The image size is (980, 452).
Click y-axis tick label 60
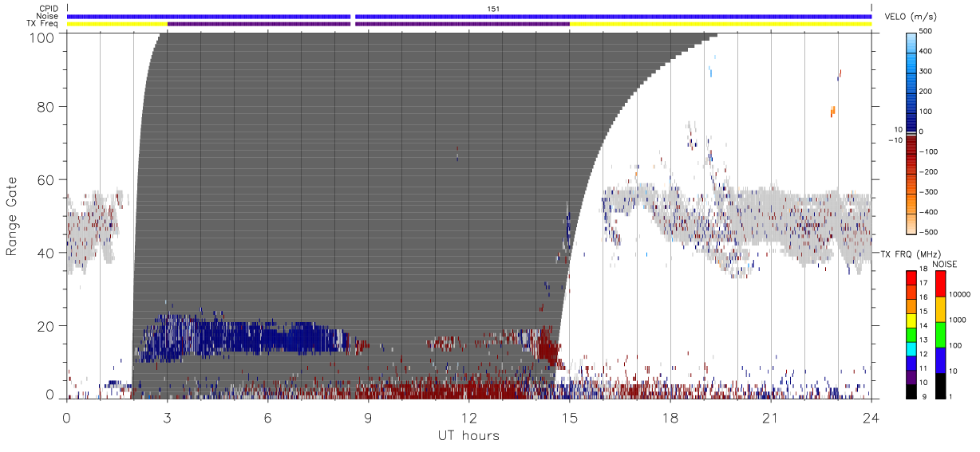point(47,179)
